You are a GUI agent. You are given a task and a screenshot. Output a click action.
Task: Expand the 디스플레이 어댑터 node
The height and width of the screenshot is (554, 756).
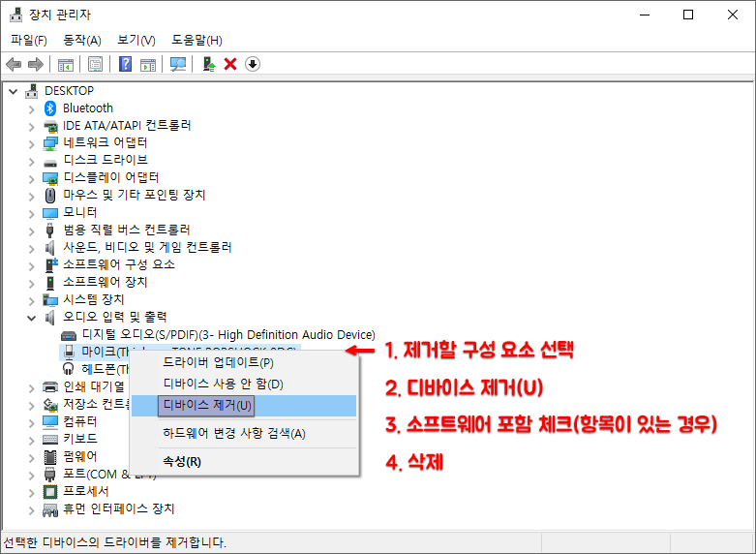[x=31, y=178]
